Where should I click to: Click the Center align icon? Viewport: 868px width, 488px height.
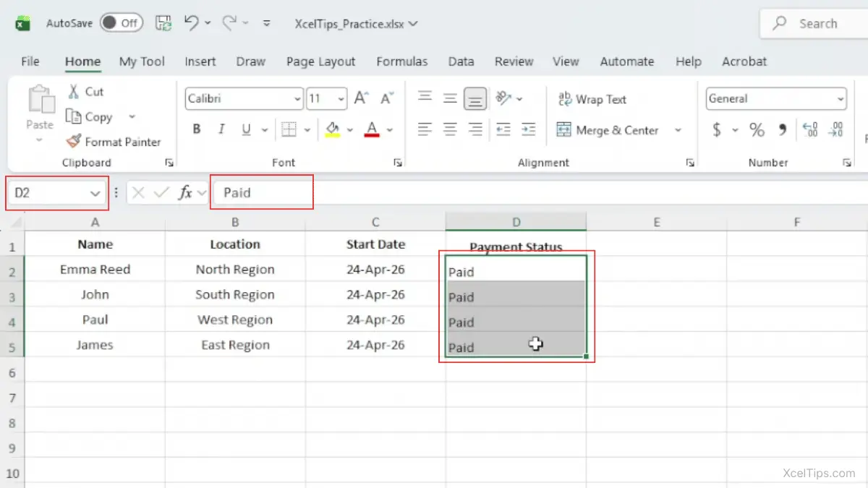pyautogui.click(x=450, y=130)
